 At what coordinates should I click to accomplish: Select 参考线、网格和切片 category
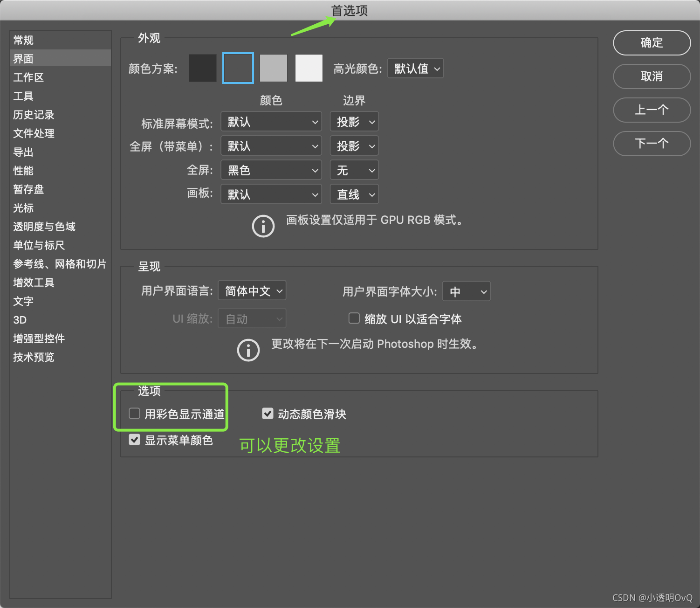coord(61,264)
